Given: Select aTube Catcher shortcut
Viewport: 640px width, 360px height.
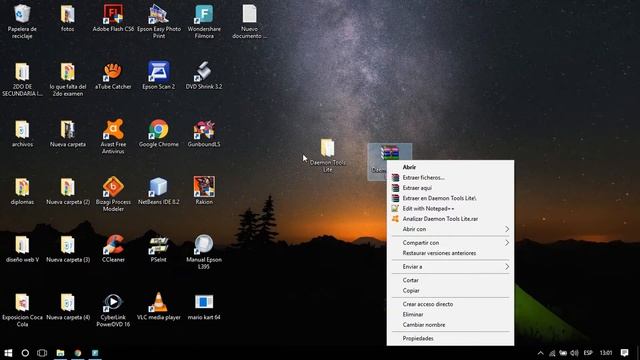Looking at the screenshot, I should click(x=113, y=76).
